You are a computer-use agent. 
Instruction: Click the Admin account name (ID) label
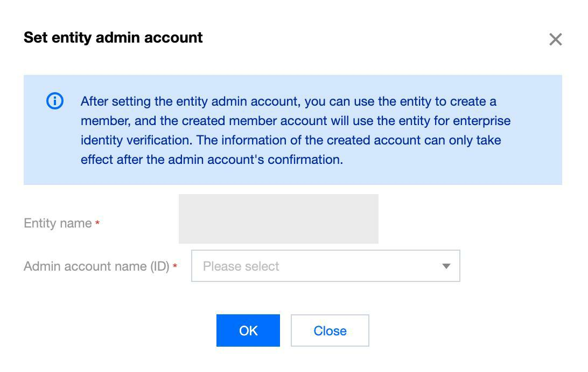coord(96,266)
